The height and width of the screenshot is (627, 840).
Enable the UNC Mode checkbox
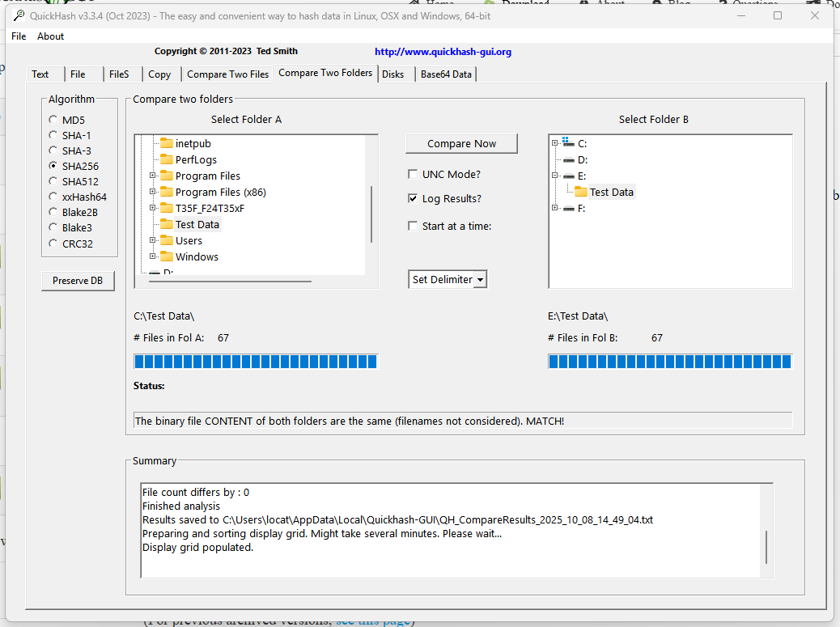(x=414, y=175)
